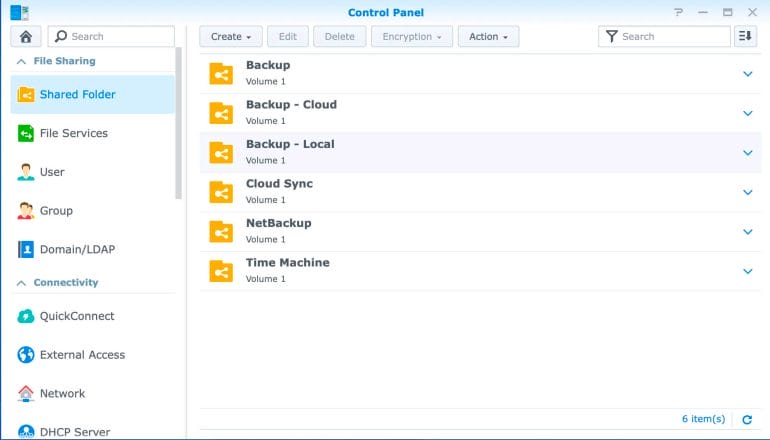770x440 pixels.
Task: Open the Network settings icon
Action: pyautogui.click(x=26, y=393)
